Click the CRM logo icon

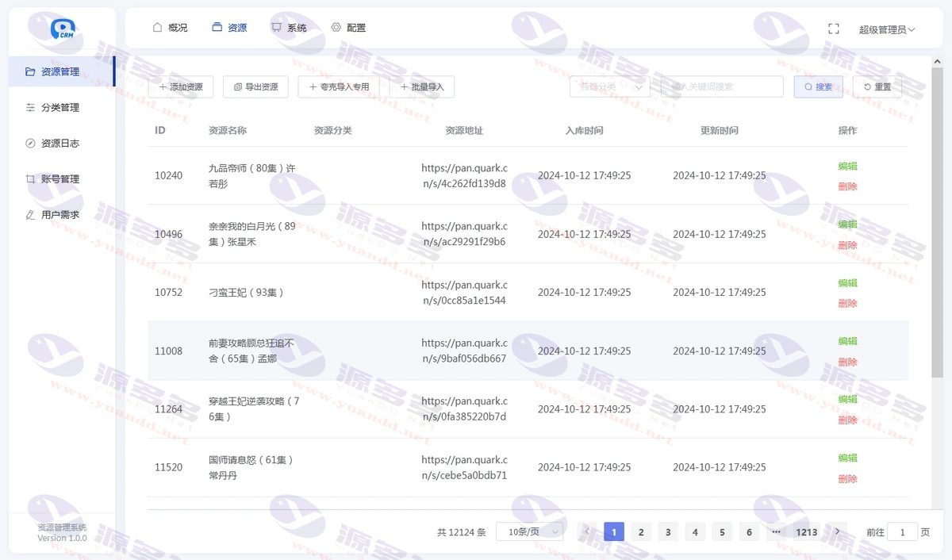point(62,29)
